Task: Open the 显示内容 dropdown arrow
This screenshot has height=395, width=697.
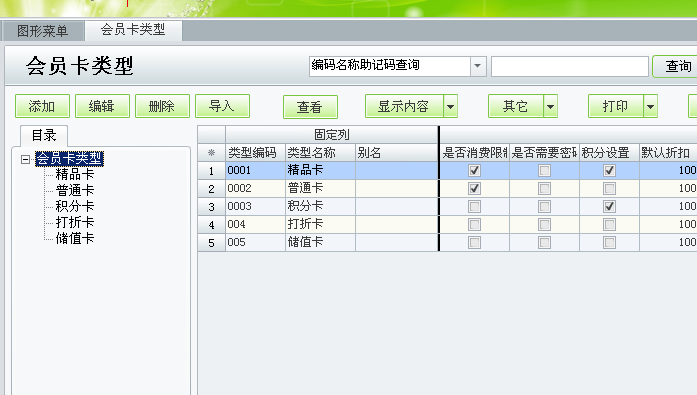Action: click(450, 107)
